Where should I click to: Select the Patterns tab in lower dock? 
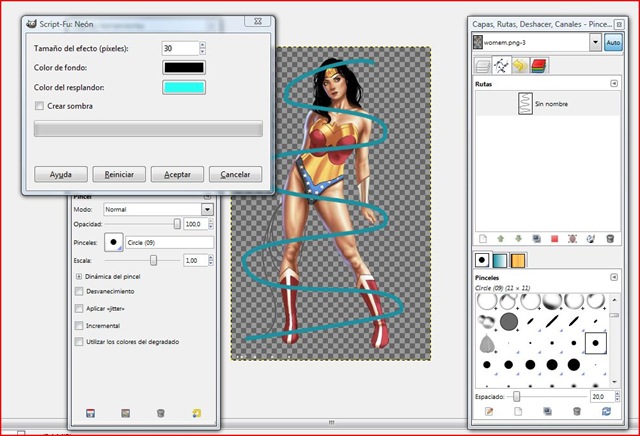tap(518, 260)
